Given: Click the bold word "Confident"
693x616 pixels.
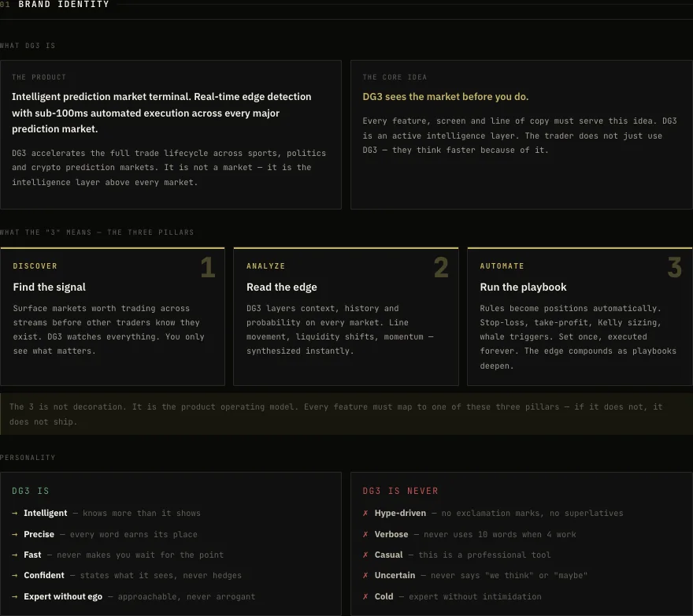Looking at the screenshot, I should pos(44,575).
